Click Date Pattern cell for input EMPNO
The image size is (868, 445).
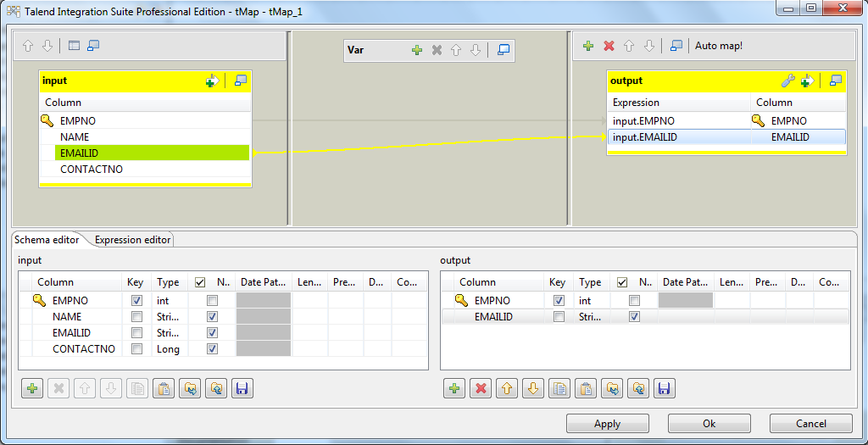pyautogui.click(x=264, y=301)
